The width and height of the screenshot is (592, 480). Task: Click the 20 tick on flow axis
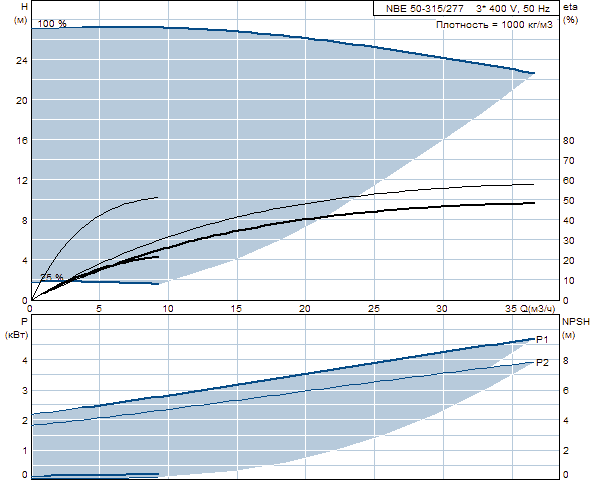(x=305, y=309)
